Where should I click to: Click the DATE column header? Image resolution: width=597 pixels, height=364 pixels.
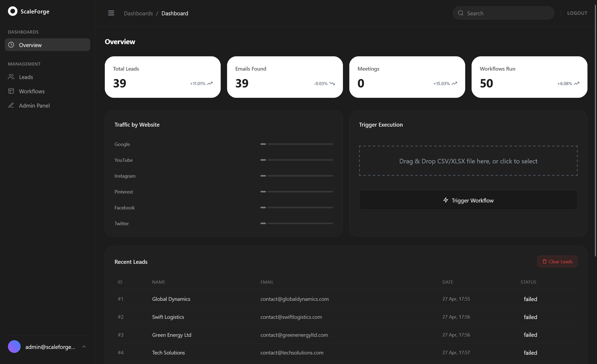[448, 282]
